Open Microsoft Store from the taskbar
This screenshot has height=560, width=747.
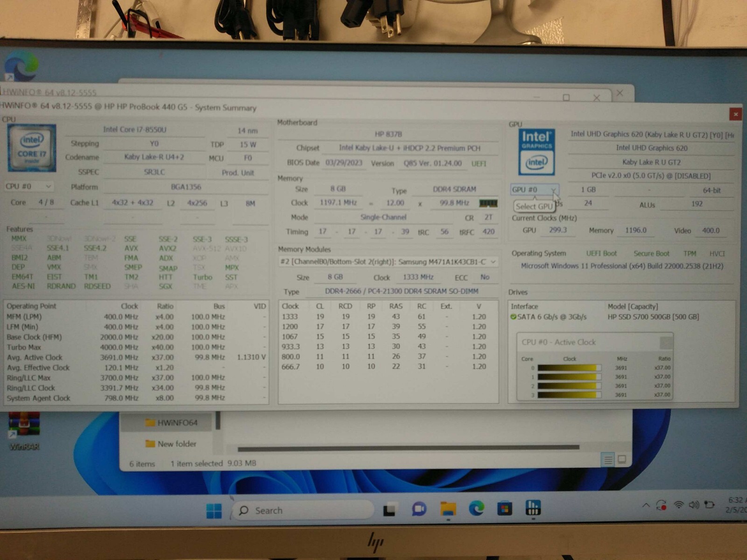click(x=504, y=508)
